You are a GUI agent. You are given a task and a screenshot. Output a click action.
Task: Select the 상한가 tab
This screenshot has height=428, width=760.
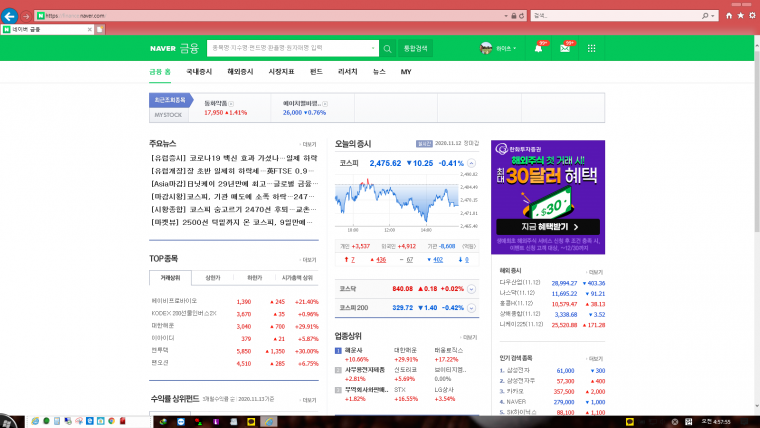point(213,278)
